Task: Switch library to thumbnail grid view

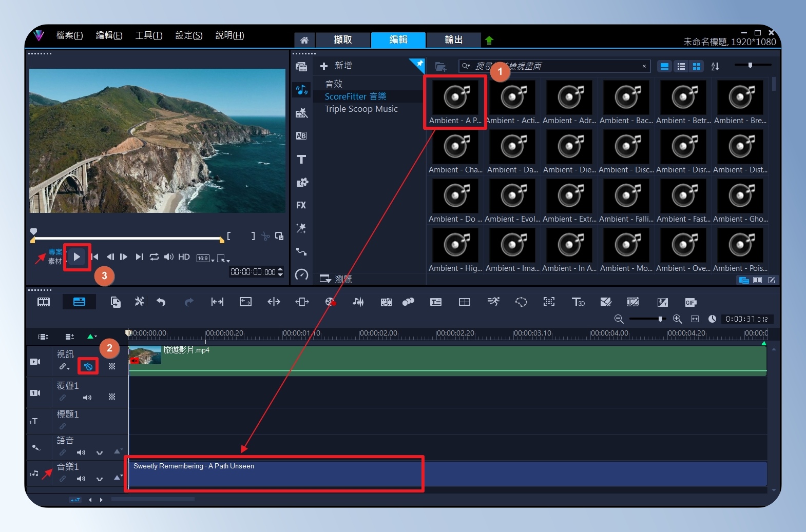Action: pos(697,66)
